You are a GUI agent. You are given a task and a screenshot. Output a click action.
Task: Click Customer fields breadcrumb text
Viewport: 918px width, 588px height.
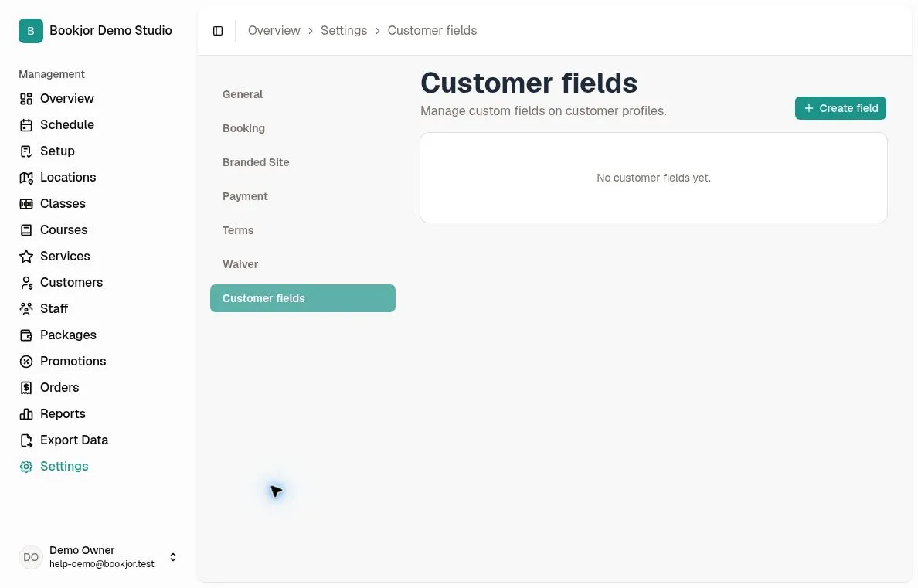point(432,30)
